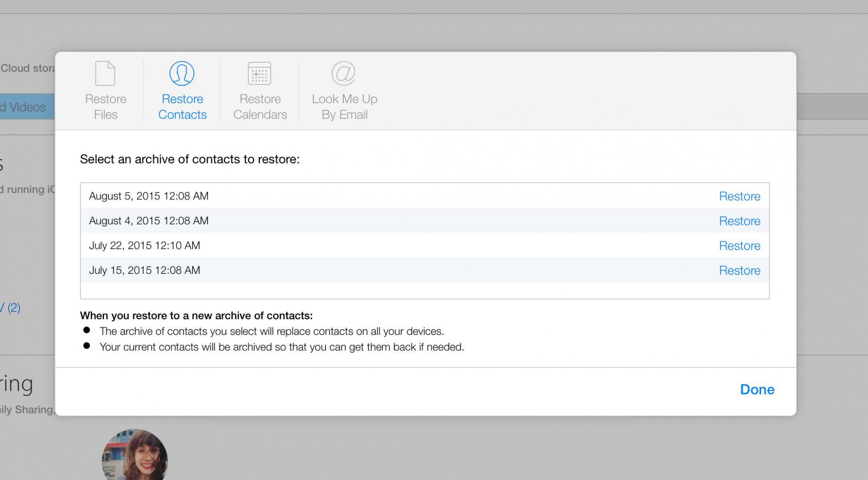Select the July 15, 2015 12:08 AM row
Viewport: 868px width, 480px height.
pyautogui.click(x=425, y=270)
